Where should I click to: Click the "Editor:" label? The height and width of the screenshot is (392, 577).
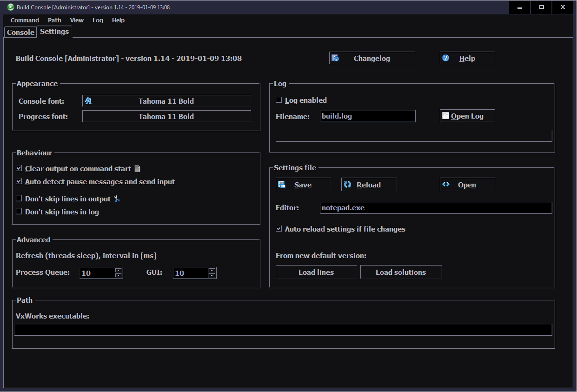click(287, 207)
